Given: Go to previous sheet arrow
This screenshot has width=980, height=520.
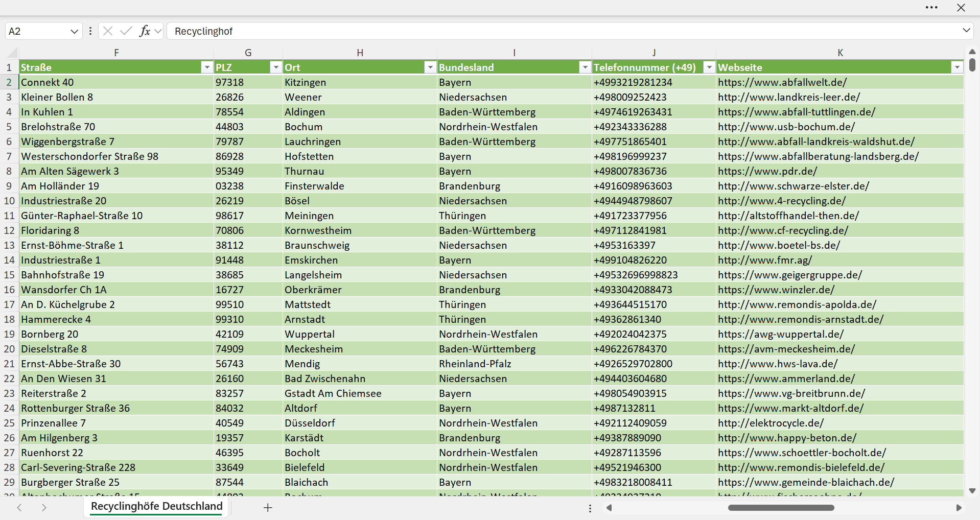Looking at the screenshot, I should 19,507.
